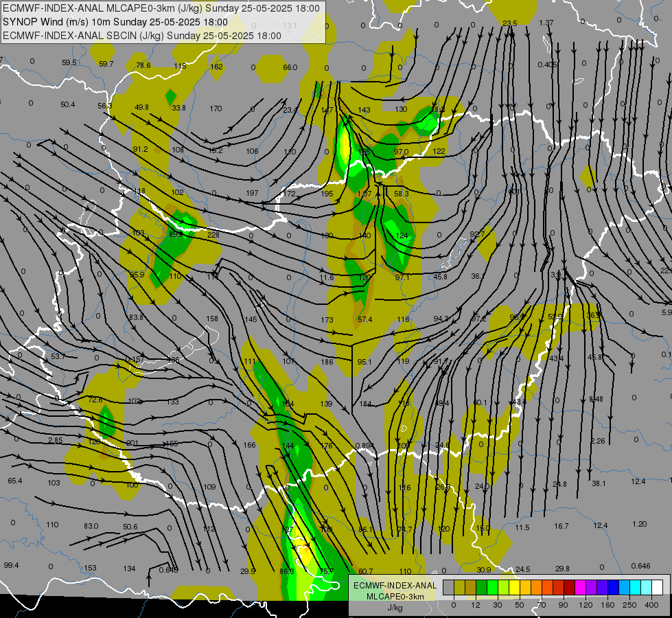Click the map value 2.85
Screen dimensions: 672x618
(x=56, y=440)
